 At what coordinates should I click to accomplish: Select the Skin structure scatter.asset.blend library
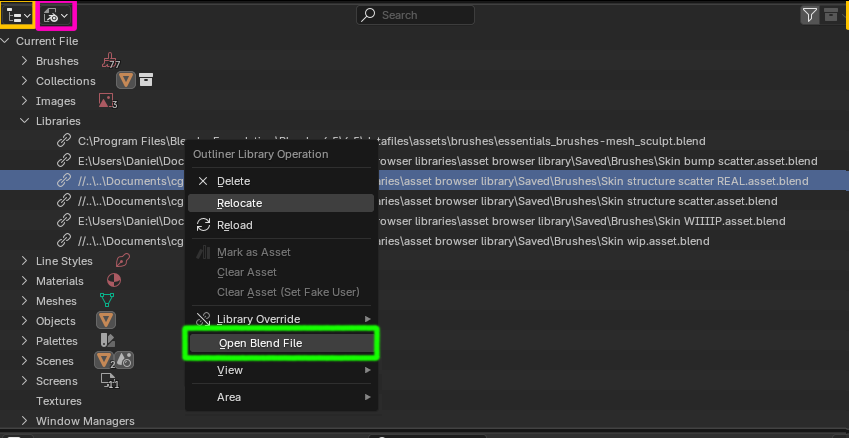point(428,201)
